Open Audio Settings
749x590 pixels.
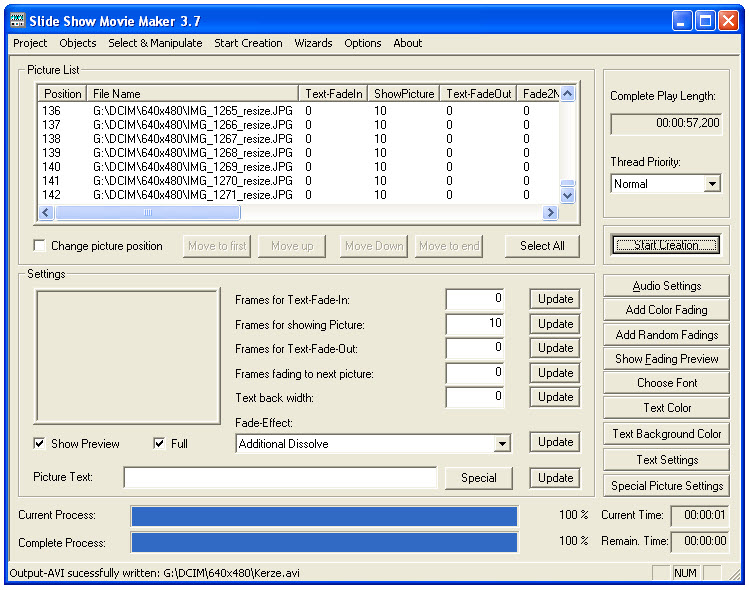click(666, 286)
